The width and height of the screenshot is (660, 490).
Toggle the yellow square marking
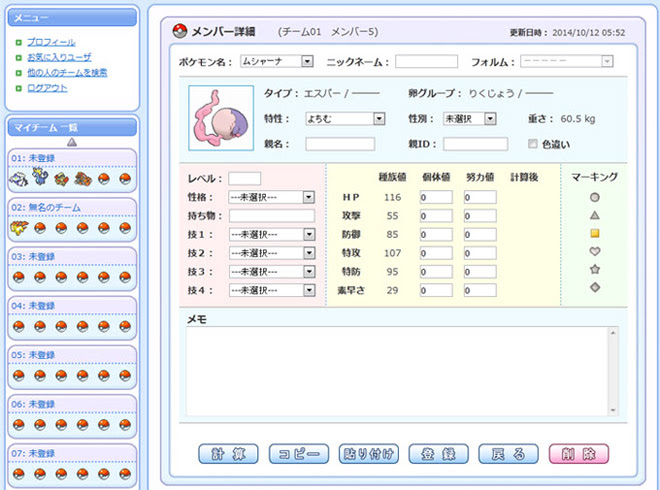[x=594, y=233]
